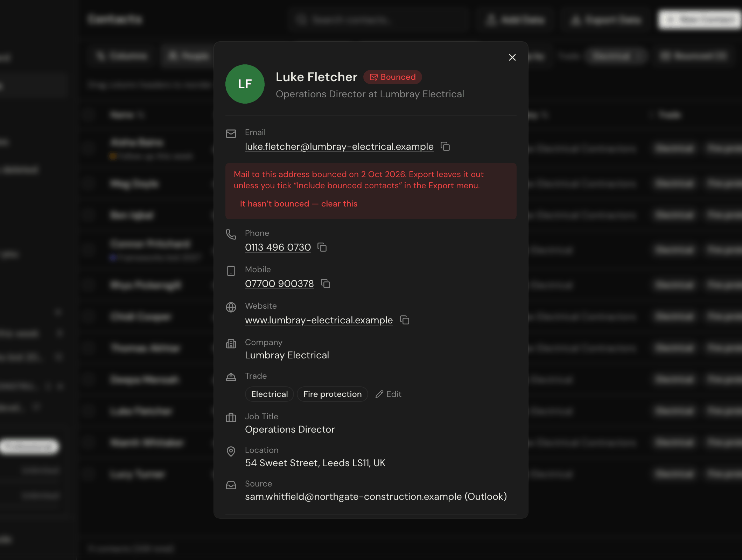This screenshot has width=742, height=560.
Task: Click the Luke Fletcher name heading
Action: [x=317, y=77]
